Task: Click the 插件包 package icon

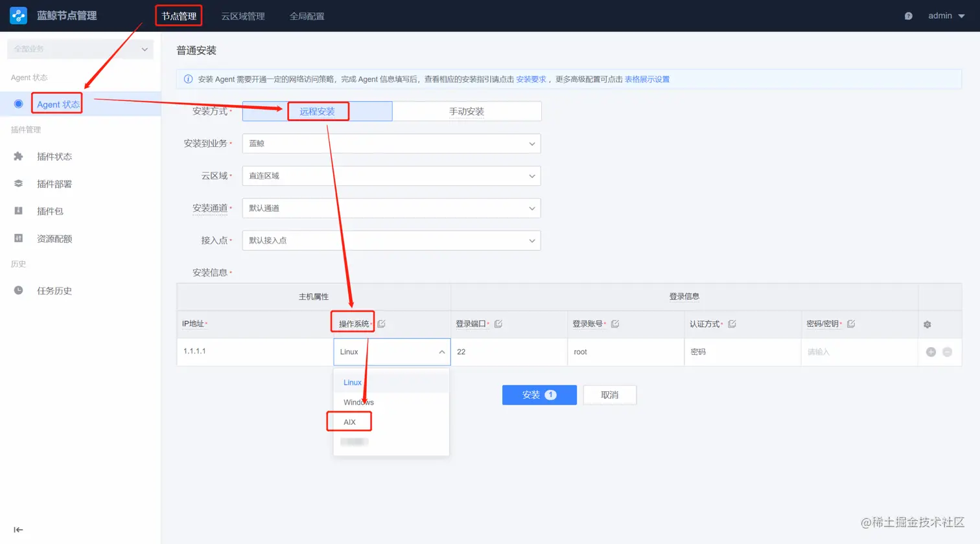Action: [18, 211]
